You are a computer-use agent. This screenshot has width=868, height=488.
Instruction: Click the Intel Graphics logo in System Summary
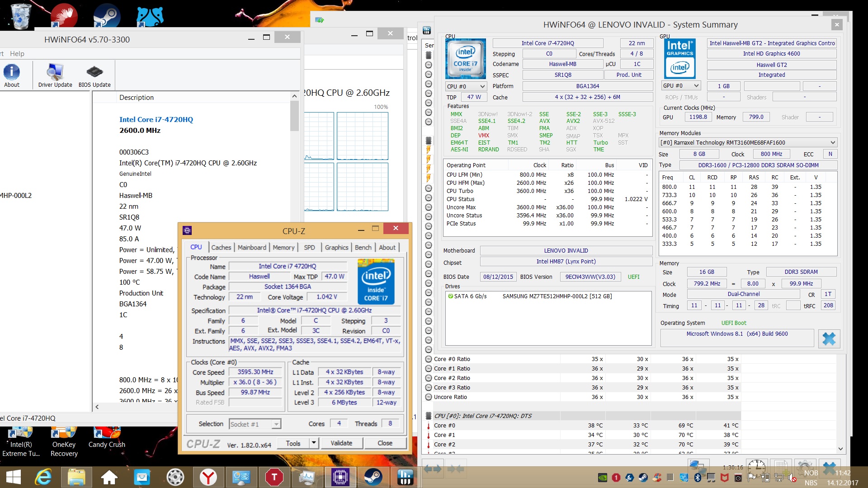[x=679, y=59]
